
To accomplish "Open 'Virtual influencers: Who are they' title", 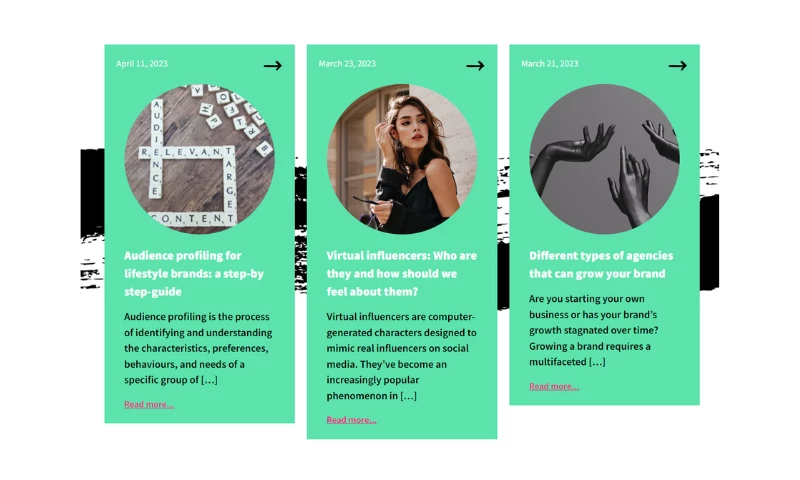I will point(402,273).
